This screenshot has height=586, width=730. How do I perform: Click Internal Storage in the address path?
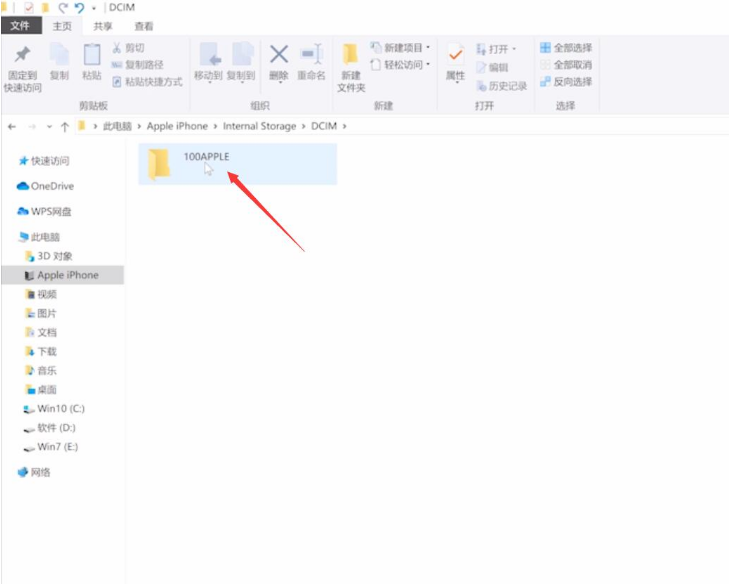click(259, 127)
